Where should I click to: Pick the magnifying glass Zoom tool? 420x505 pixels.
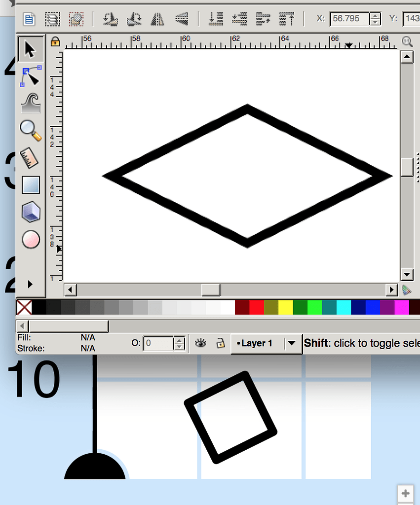point(31,130)
